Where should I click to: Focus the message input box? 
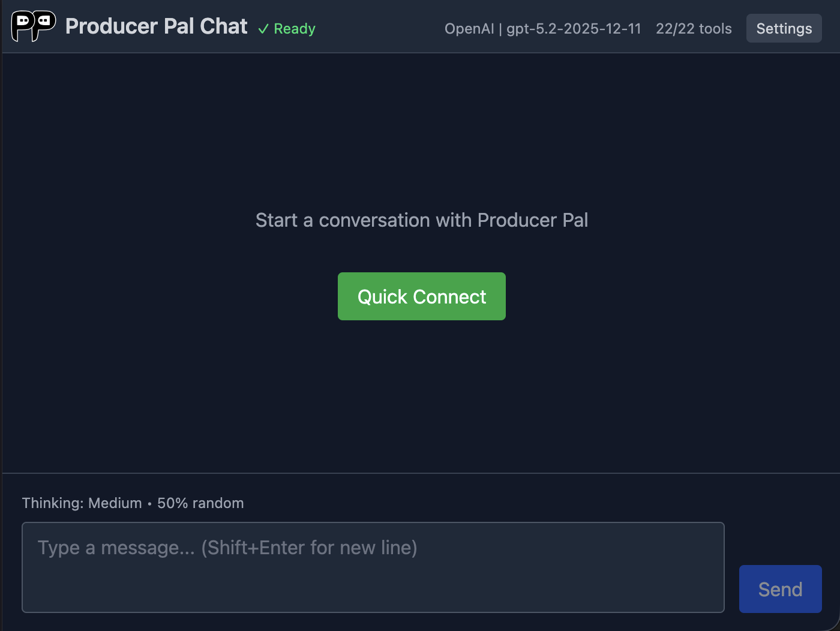pos(372,567)
